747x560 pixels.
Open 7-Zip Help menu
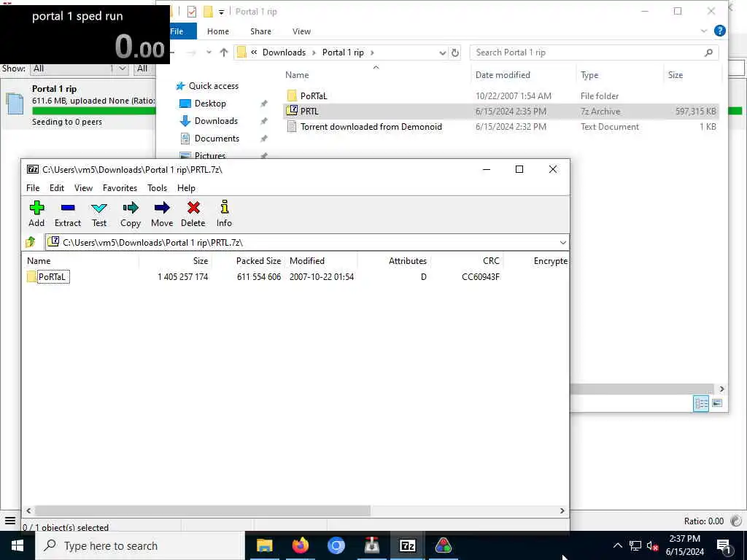pos(186,188)
